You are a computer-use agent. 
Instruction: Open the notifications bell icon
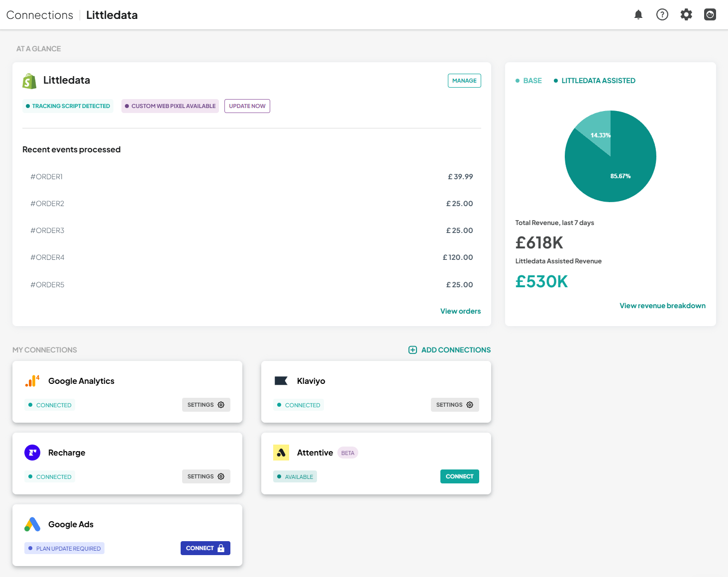pyautogui.click(x=638, y=15)
